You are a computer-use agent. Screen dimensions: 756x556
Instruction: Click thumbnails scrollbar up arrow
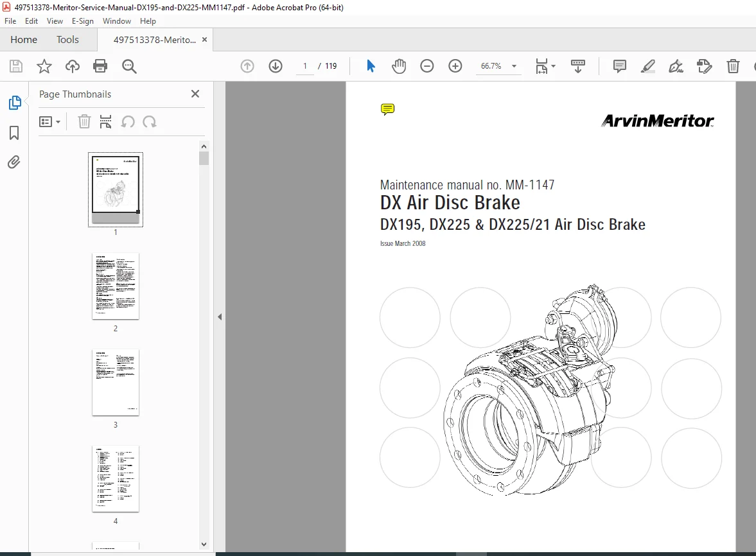(204, 146)
